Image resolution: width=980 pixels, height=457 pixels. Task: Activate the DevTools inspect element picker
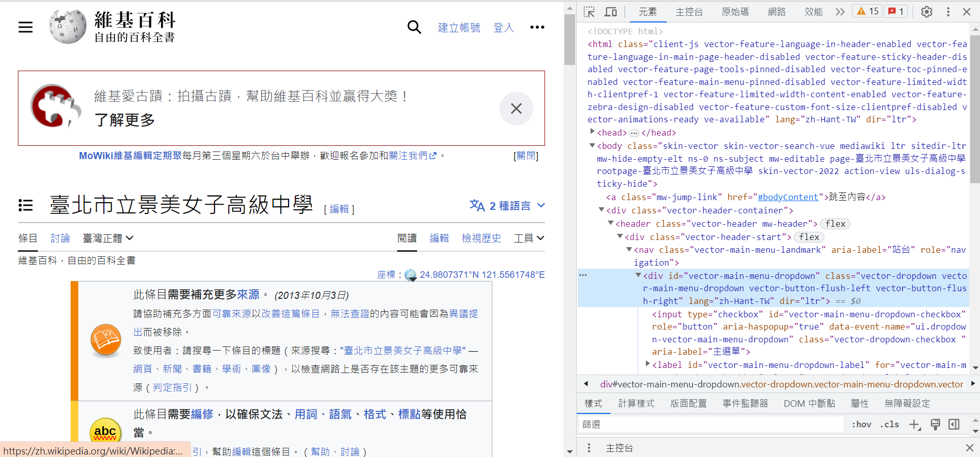point(589,12)
